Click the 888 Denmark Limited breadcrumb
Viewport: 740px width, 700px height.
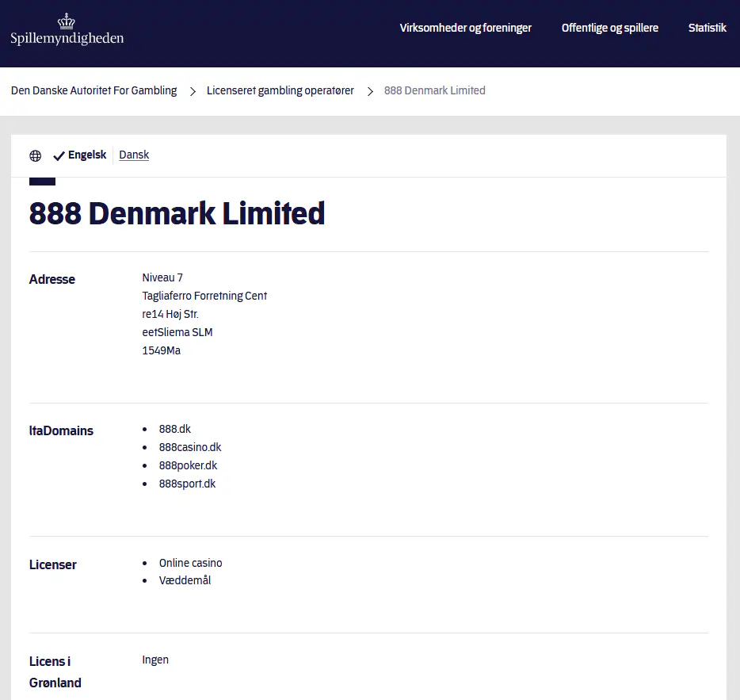tap(435, 90)
